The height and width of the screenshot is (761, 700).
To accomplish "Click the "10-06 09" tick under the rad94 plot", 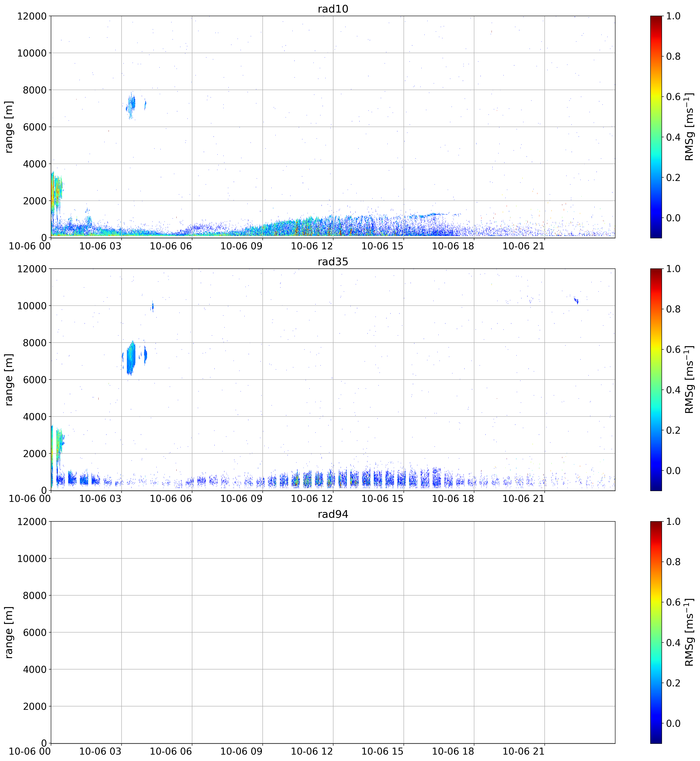I will click(x=242, y=751).
